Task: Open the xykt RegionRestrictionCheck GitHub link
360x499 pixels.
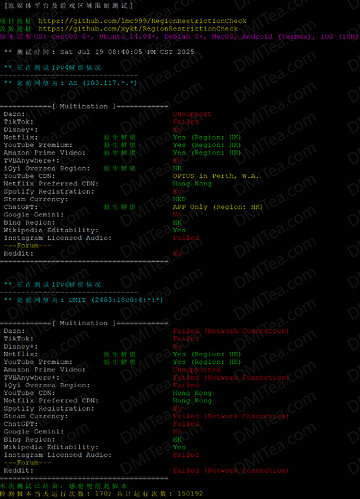Action: click(x=138, y=29)
